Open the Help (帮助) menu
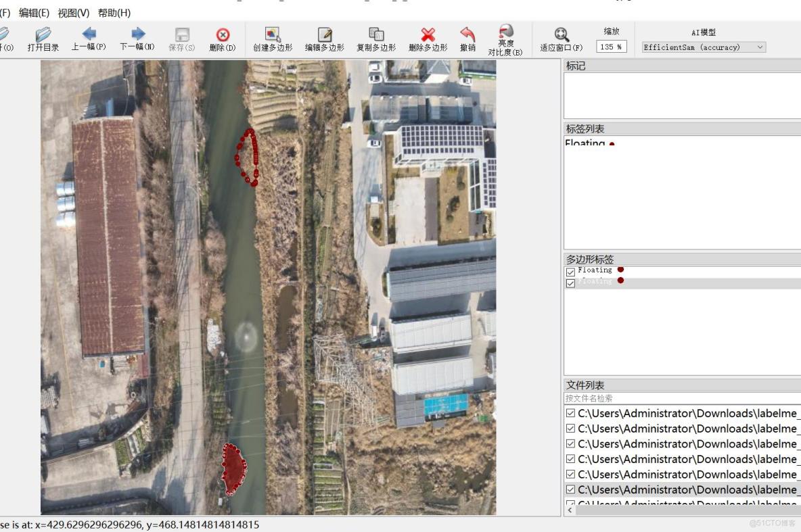The image size is (801, 532). click(x=114, y=13)
